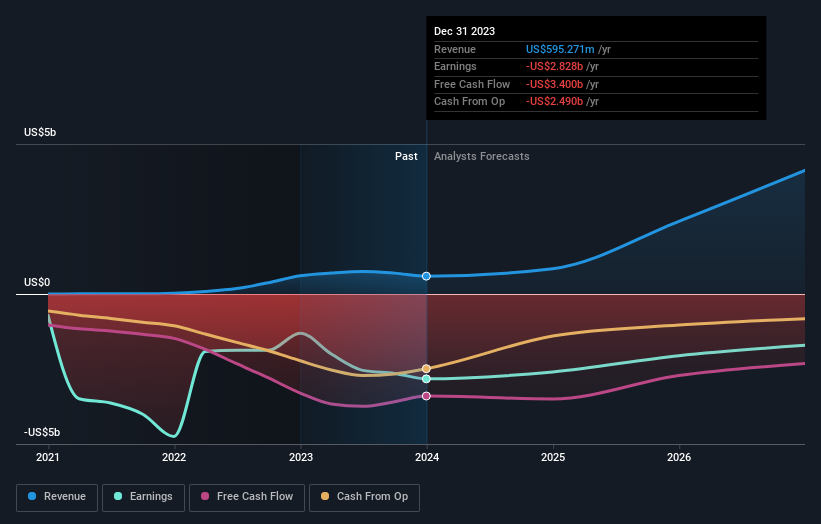This screenshot has width=821, height=524.
Task: Click the US$5b y-axis label
Action: [x=40, y=132]
